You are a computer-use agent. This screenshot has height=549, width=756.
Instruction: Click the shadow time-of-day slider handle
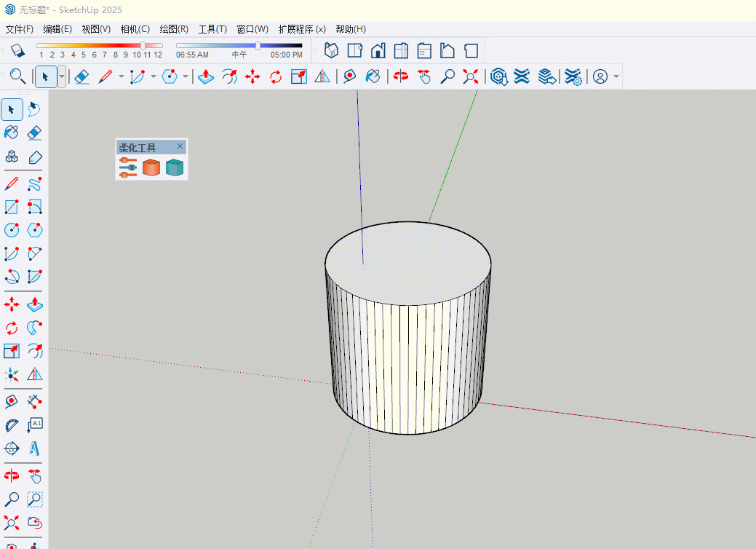258,45
